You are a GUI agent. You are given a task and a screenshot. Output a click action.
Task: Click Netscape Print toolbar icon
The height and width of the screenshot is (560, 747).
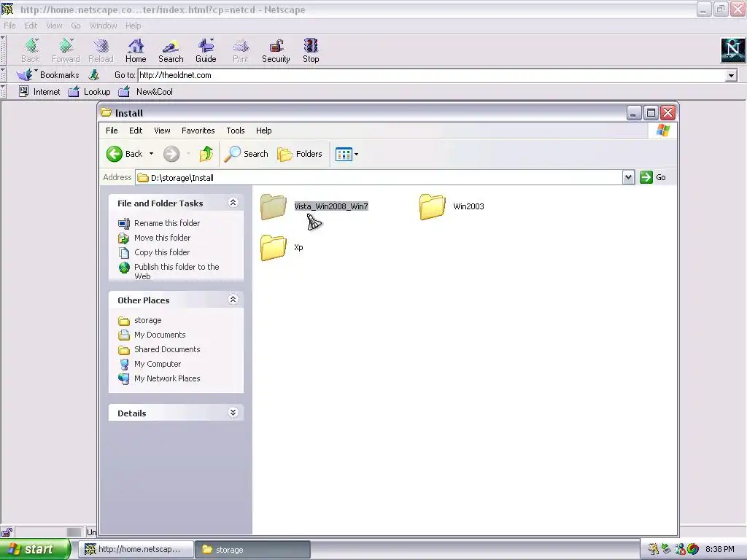pos(241,46)
